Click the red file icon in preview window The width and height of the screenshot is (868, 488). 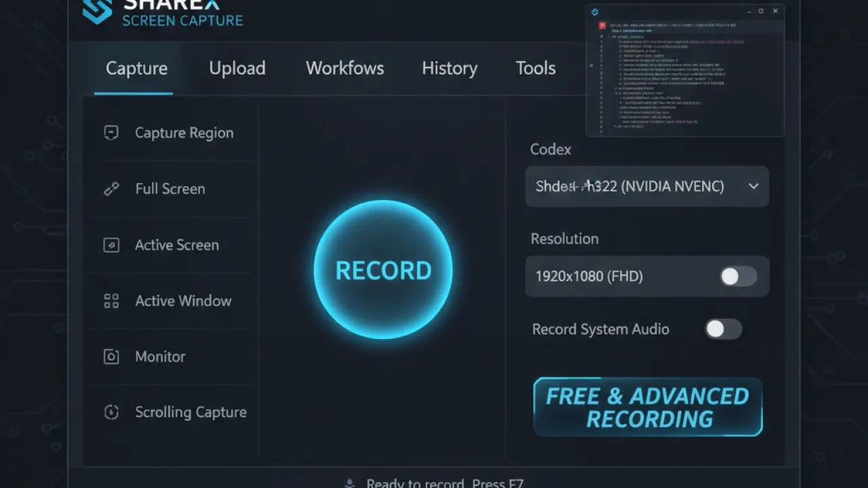601,25
